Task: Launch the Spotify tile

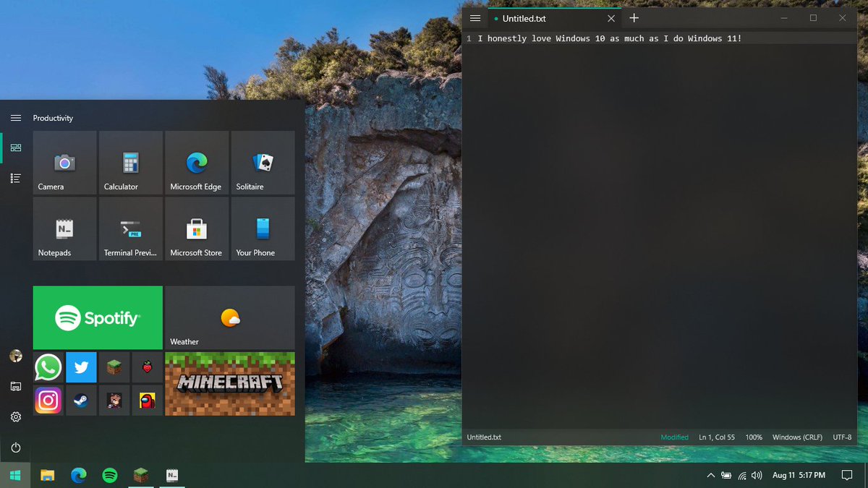Action: 97,317
